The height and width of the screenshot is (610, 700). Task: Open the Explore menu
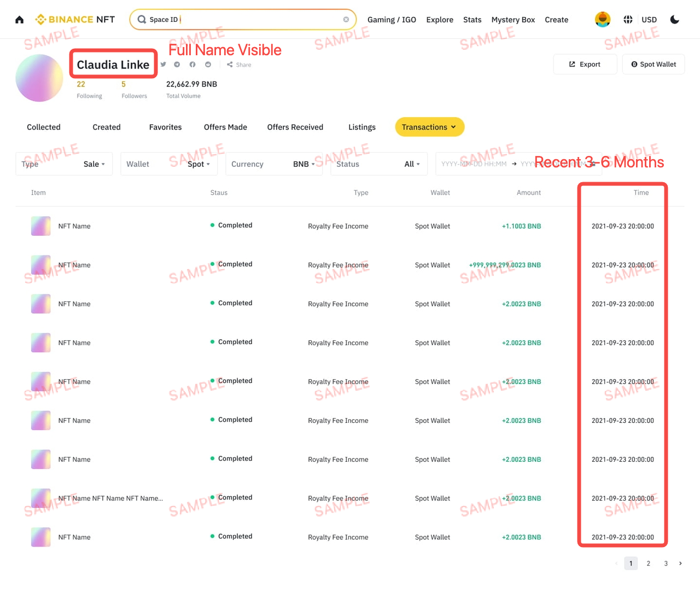click(x=440, y=20)
